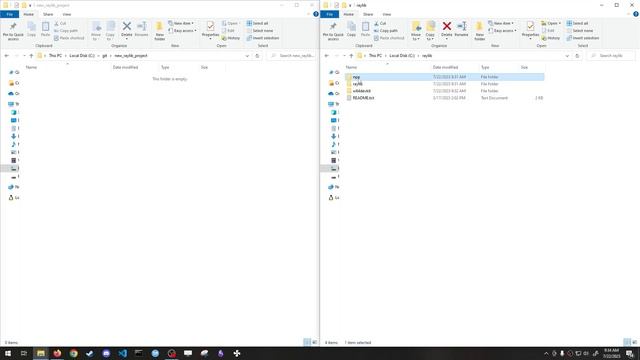Click Invert selection in raylib window
Screen dimensions: 640x360
coord(582,38)
